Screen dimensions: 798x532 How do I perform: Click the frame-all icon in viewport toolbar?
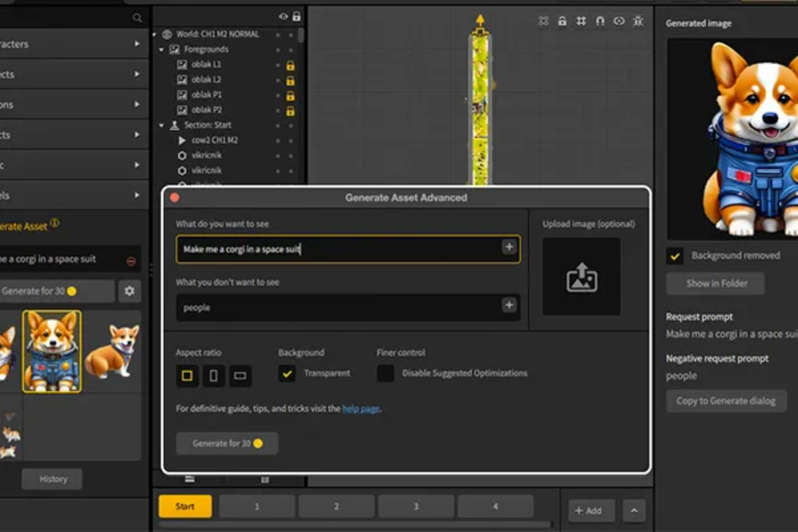(543, 21)
